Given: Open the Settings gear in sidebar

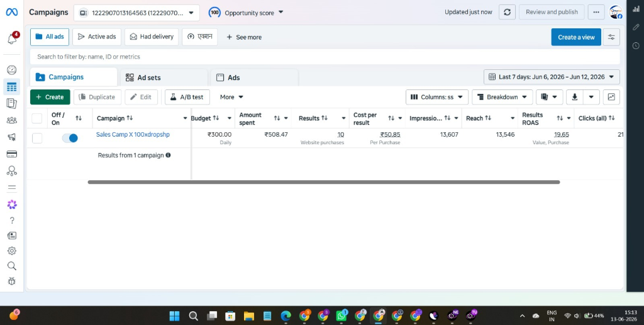Looking at the screenshot, I should [x=12, y=251].
